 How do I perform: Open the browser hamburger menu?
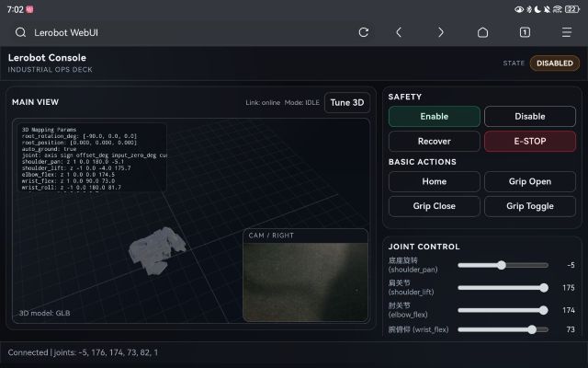(x=566, y=32)
